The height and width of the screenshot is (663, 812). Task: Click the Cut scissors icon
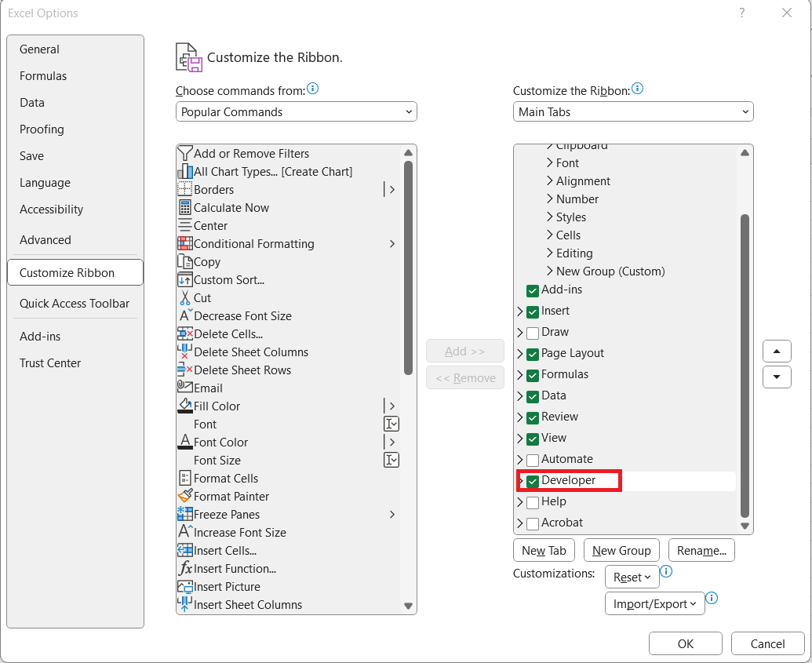[x=185, y=298]
